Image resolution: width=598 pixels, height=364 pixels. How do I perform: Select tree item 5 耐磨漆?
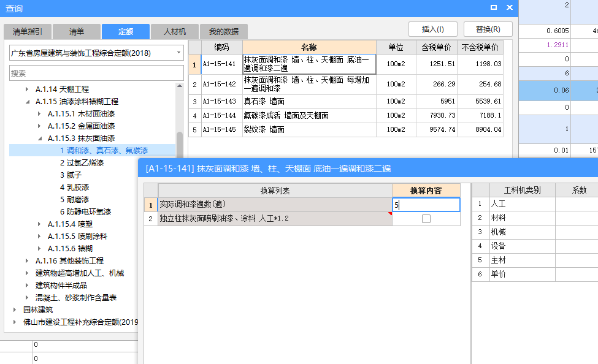(75, 199)
